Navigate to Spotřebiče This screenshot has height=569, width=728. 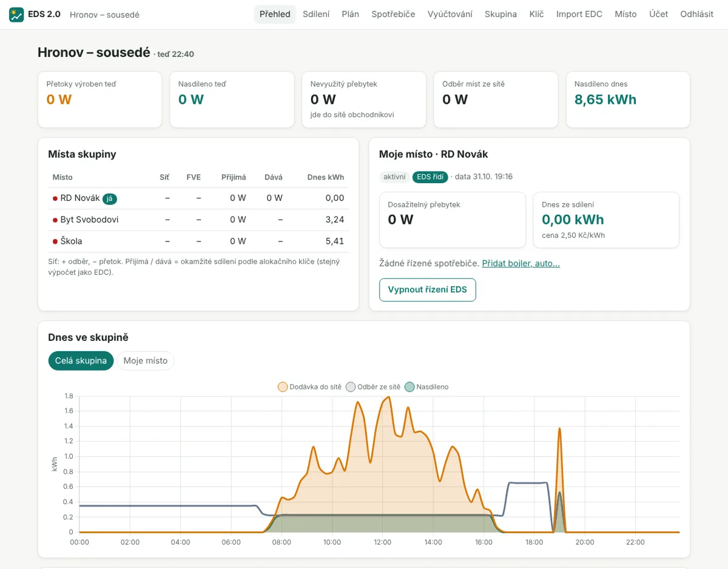tap(393, 14)
